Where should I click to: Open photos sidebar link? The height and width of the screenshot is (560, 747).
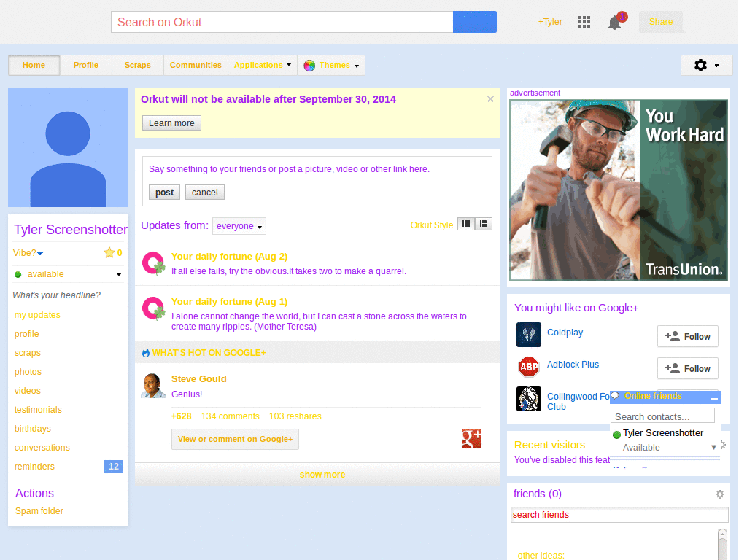coord(28,372)
